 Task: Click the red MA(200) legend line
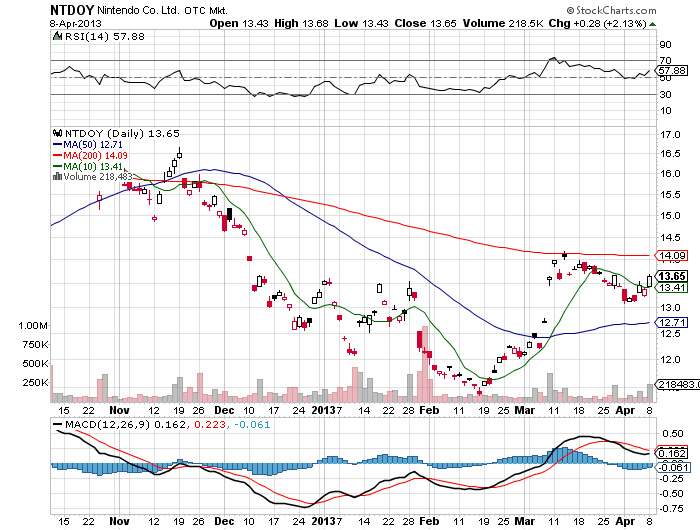point(58,155)
